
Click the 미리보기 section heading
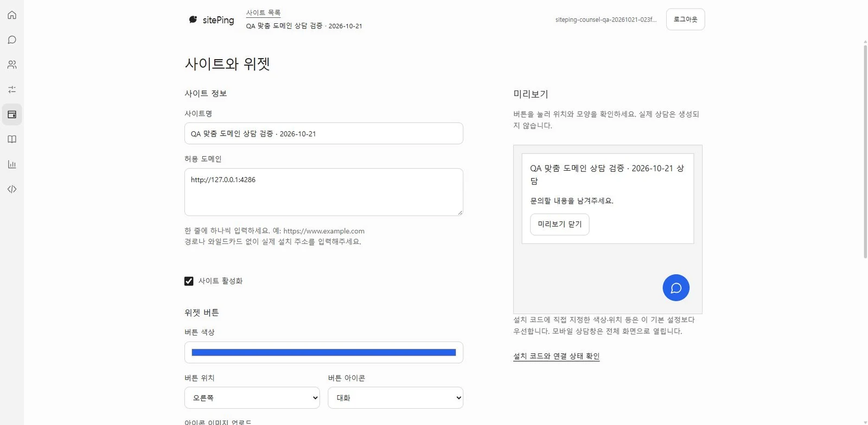pos(531,94)
